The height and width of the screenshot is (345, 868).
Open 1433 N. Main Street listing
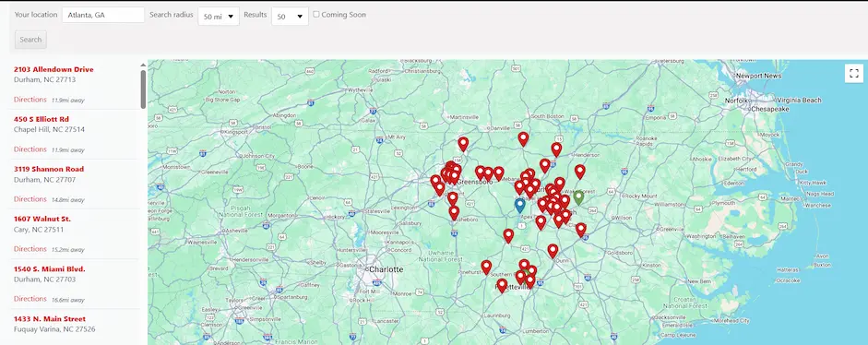coord(50,318)
